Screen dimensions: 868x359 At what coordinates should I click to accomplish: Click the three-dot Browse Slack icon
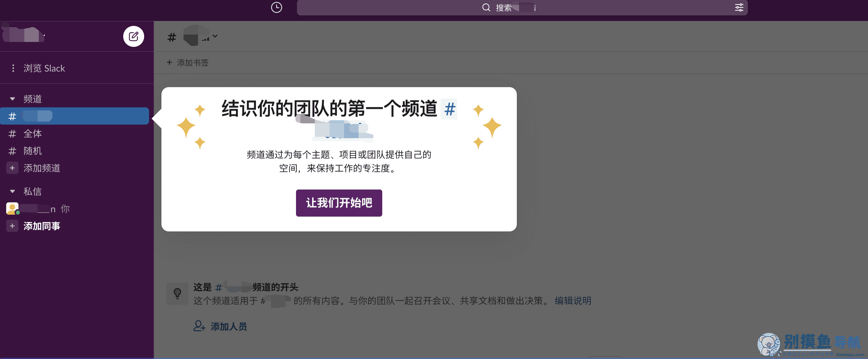point(13,68)
